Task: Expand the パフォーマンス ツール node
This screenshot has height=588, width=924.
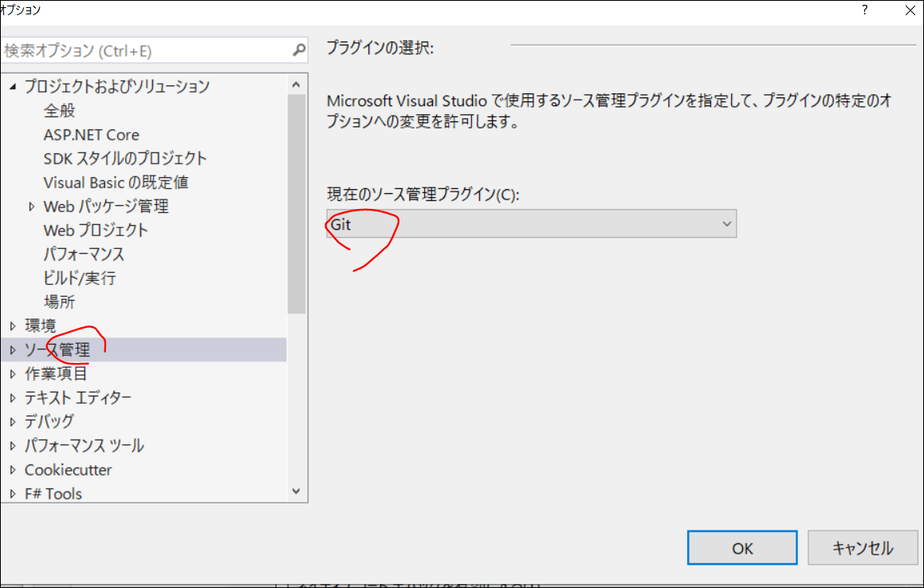Action: tap(13, 446)
